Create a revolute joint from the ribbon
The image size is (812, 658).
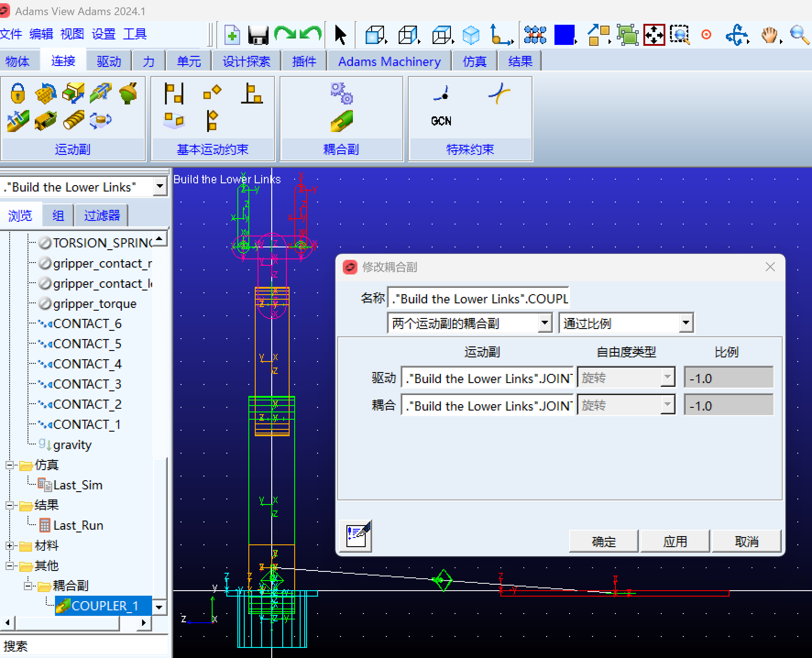click(x=45, y=93)
